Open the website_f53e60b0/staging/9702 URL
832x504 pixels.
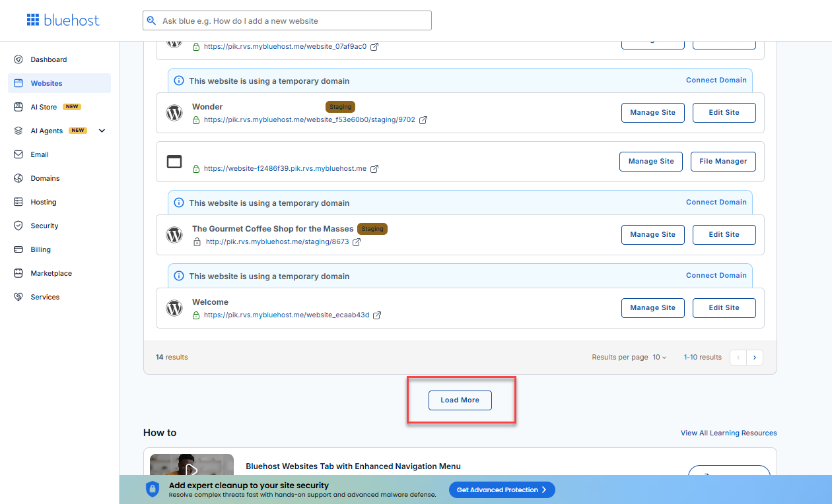point(310,120)
